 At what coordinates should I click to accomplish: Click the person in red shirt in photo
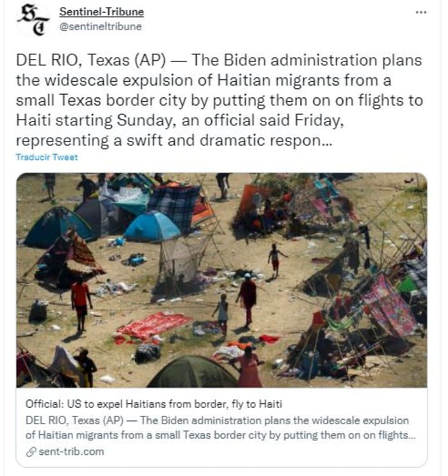coord(81,303)
